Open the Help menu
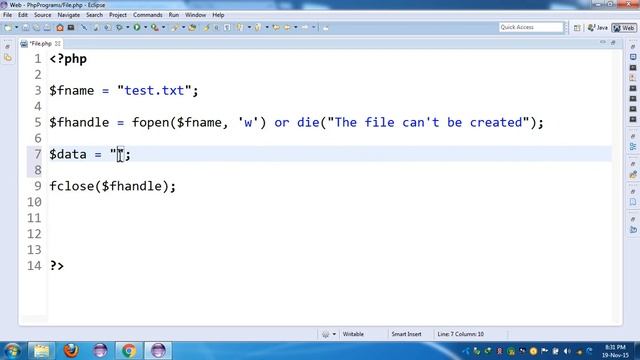This screenshot has width=640, height=360. 218,15
